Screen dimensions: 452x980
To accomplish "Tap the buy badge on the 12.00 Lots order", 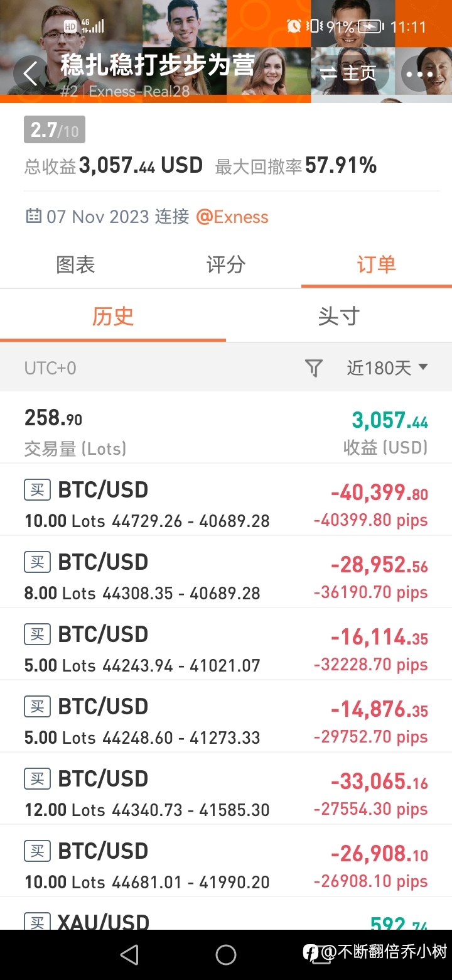I will [37, 779].
